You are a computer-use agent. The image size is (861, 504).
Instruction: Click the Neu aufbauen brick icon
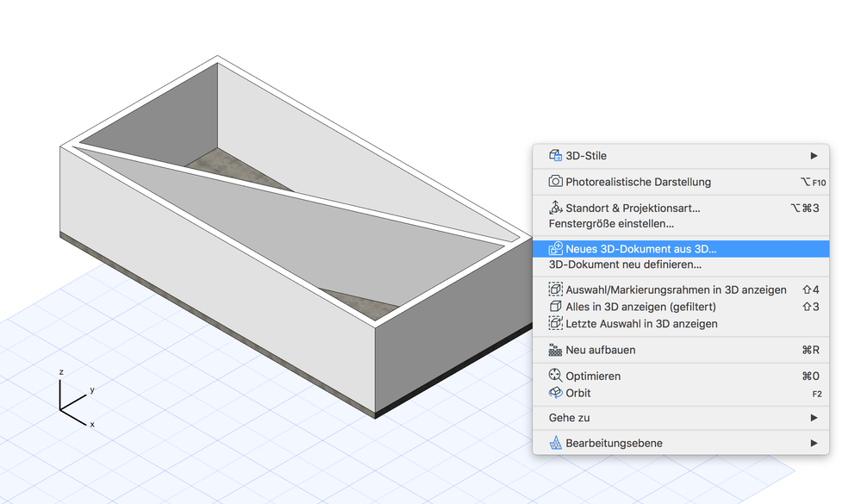tap(555, 350)
